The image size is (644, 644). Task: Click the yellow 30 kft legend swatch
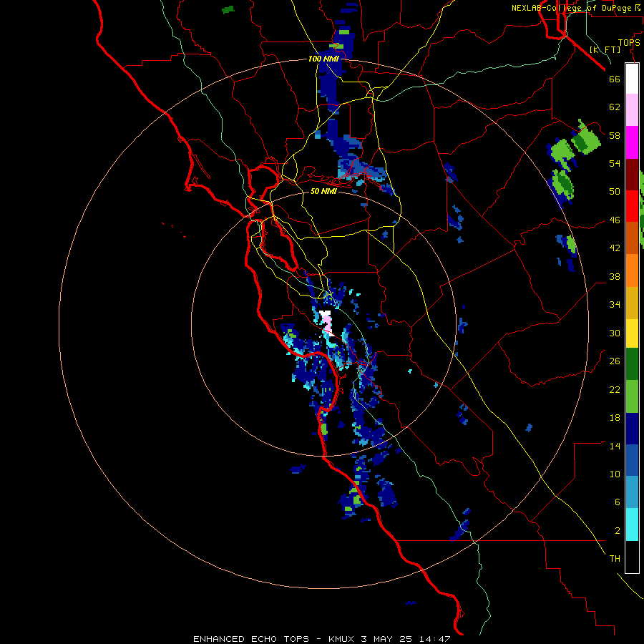point(632,333)
